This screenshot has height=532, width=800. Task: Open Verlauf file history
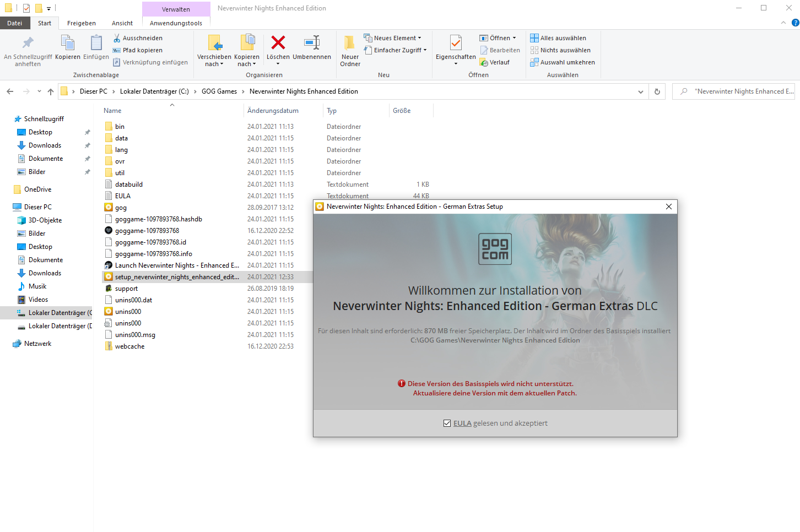[x=495, y=62]
